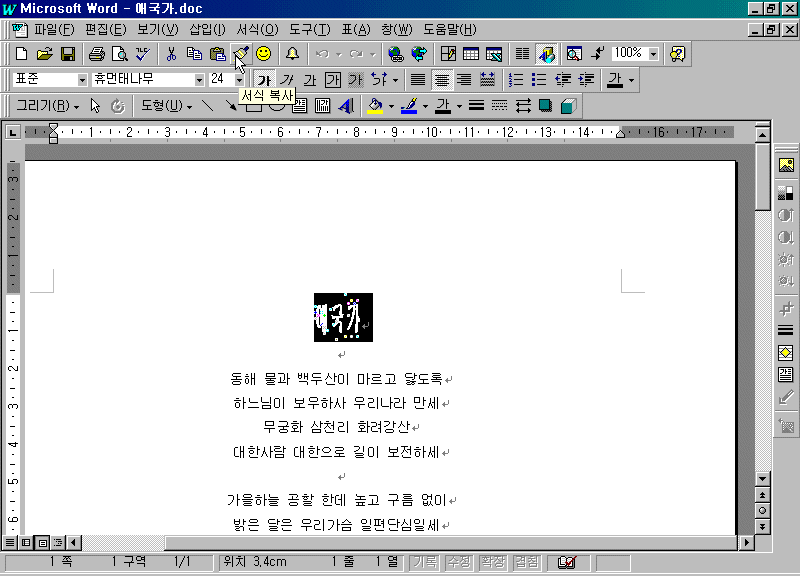Center align the text
The width and height of the screenshot is (800, 576).
[441, 80]
